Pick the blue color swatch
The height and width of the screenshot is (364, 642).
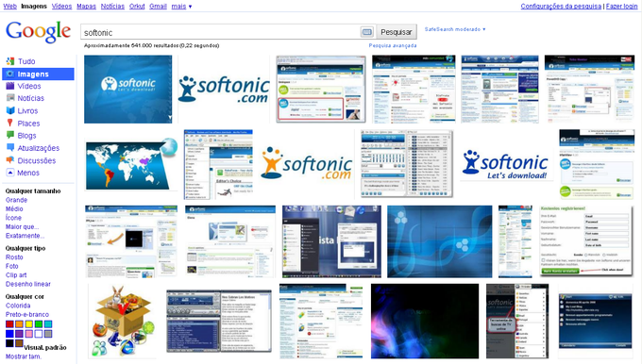click(9, 334)
